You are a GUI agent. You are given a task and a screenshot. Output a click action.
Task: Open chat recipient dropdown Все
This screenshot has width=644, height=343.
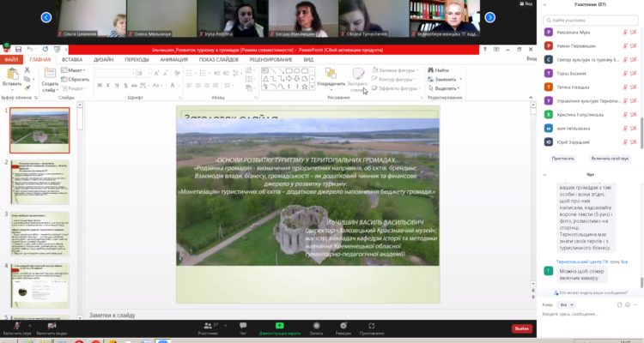(x=567, y=305)
